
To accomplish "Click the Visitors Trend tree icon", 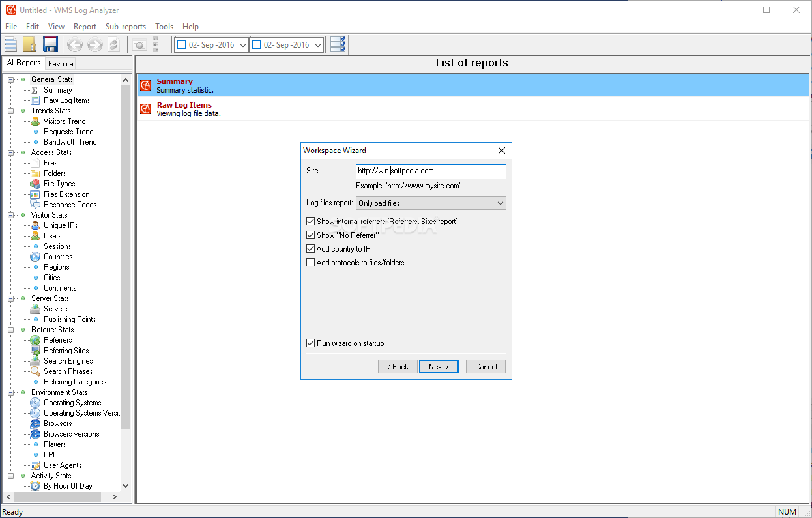I will (35, 121).
